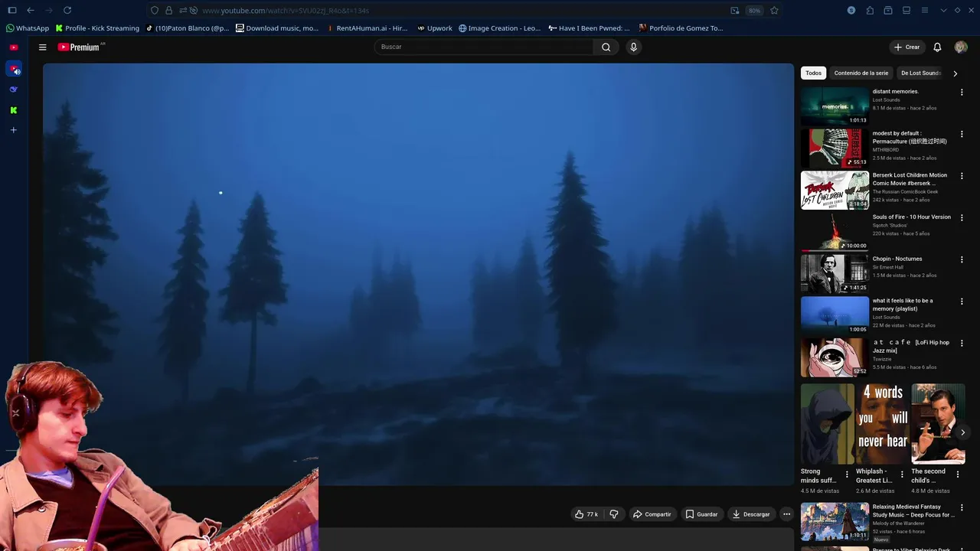
Task: Go back with browser back arrow
Action: coord(31,10)
